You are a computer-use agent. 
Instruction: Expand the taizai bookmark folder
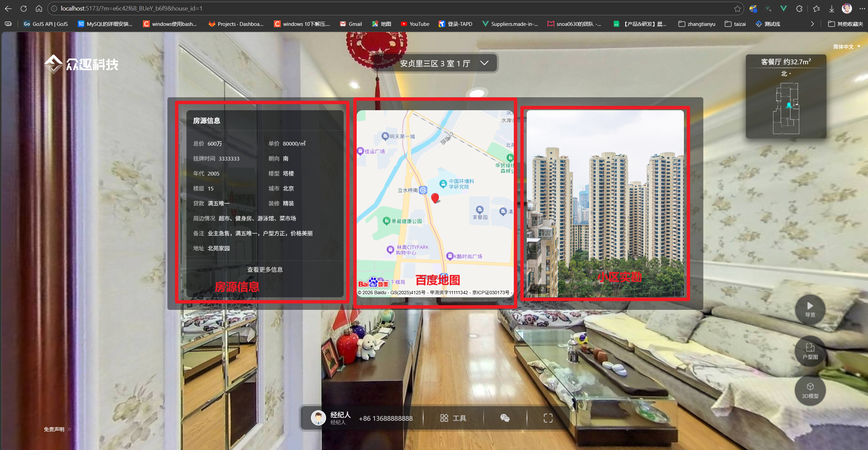pos(735,24)
